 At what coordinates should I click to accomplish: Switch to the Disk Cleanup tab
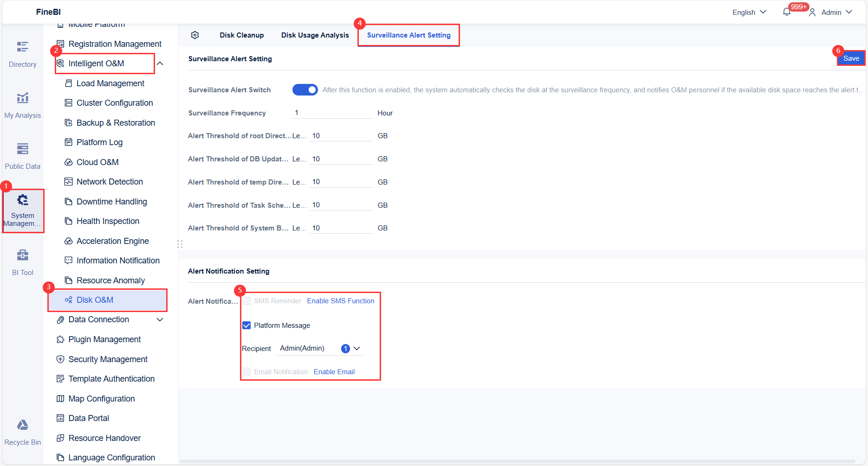pos(241,35)
